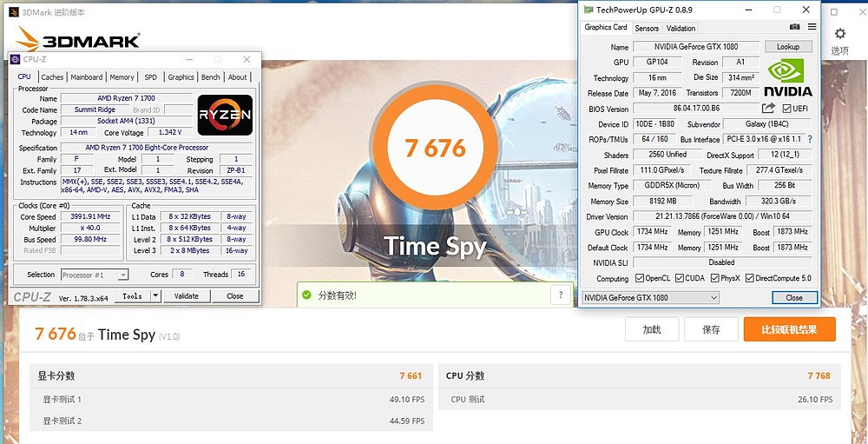Click GPU-Z Memory Size 8192 MB field

point(662,202)
